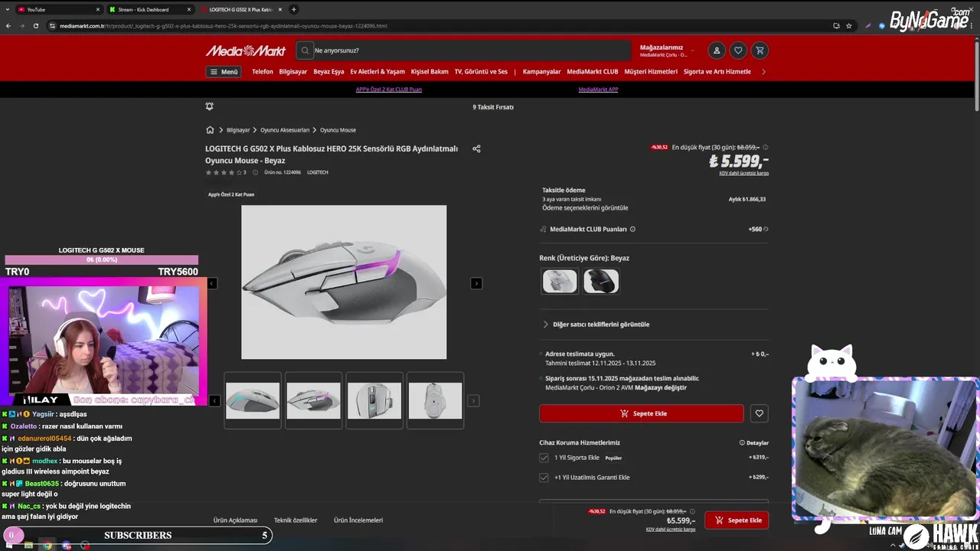Open Ev Aletleri & Yaşam category

[x=377, y=72]
